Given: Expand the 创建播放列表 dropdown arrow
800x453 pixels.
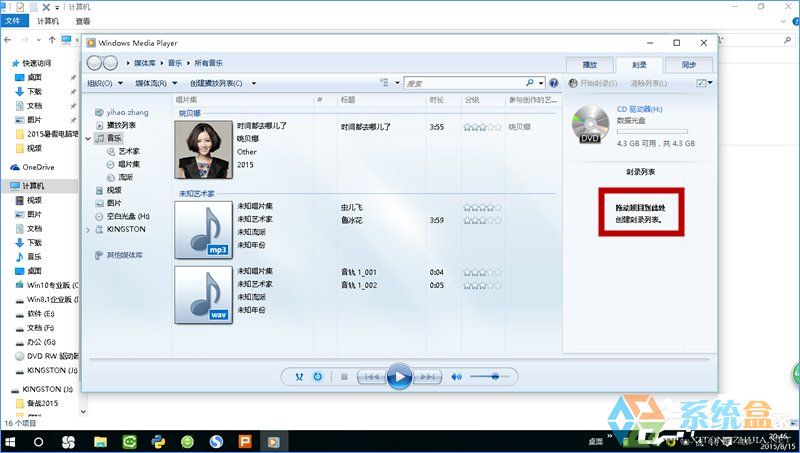Looking at the screenshot, I should (x=254, y=83).
